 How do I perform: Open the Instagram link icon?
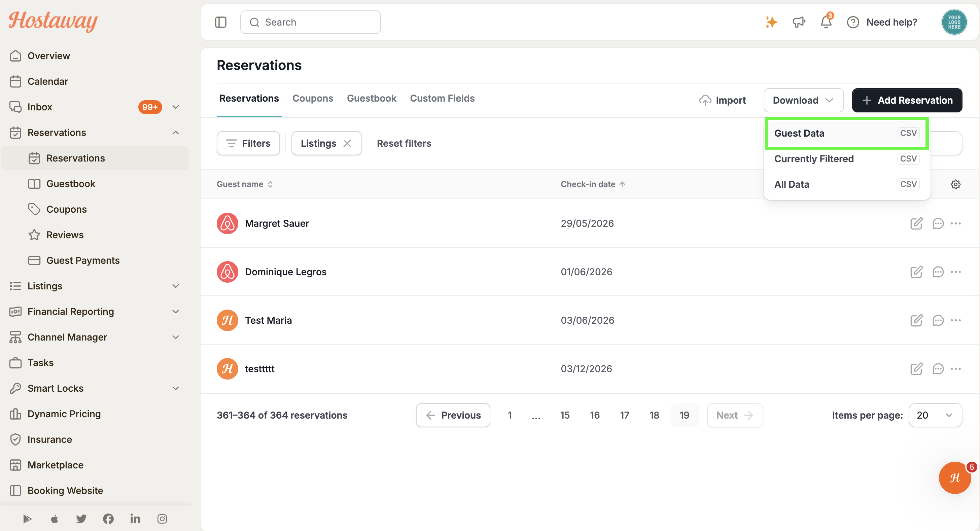point(162,519)
